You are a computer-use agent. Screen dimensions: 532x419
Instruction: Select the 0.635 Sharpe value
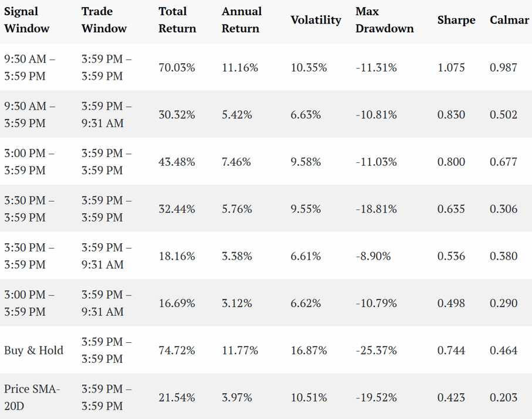pyautogui.click(x=451, y=209)
